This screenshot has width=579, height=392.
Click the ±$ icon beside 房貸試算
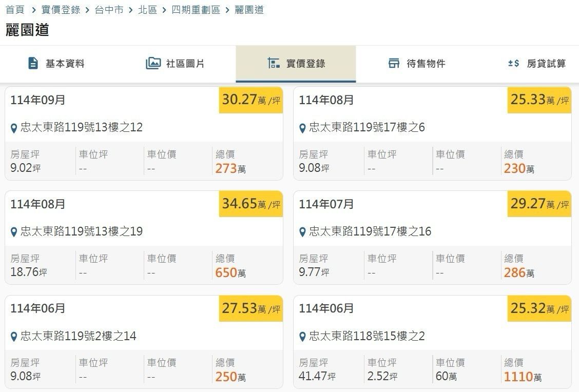coord(514,64)
